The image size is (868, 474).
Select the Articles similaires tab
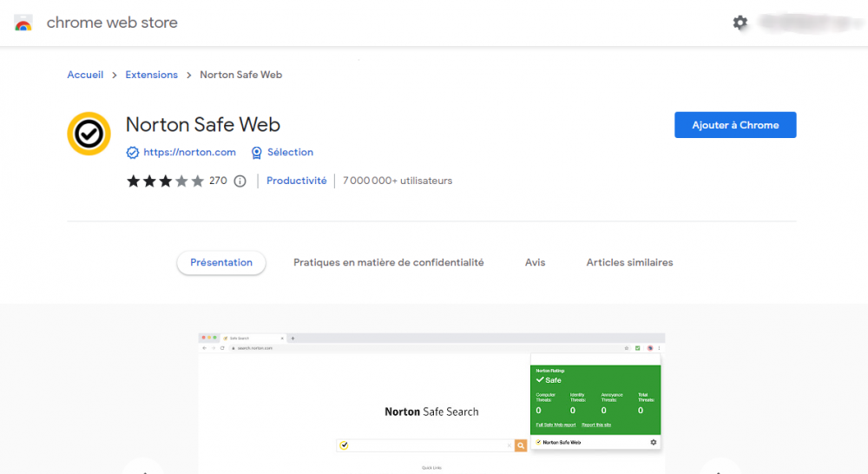click(x=629, y=262)
